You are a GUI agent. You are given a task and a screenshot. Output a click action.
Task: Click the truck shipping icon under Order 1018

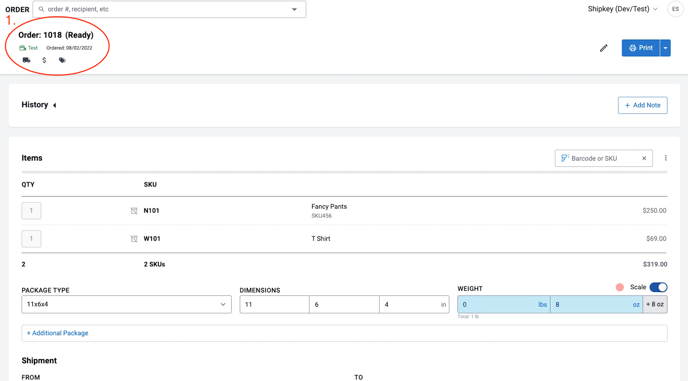point(26,60)
